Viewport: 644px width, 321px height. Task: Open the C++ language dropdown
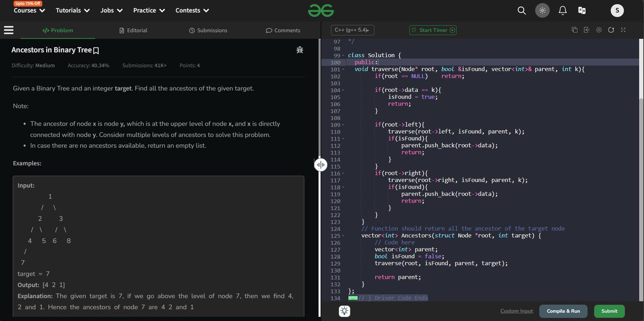[352, 30]
